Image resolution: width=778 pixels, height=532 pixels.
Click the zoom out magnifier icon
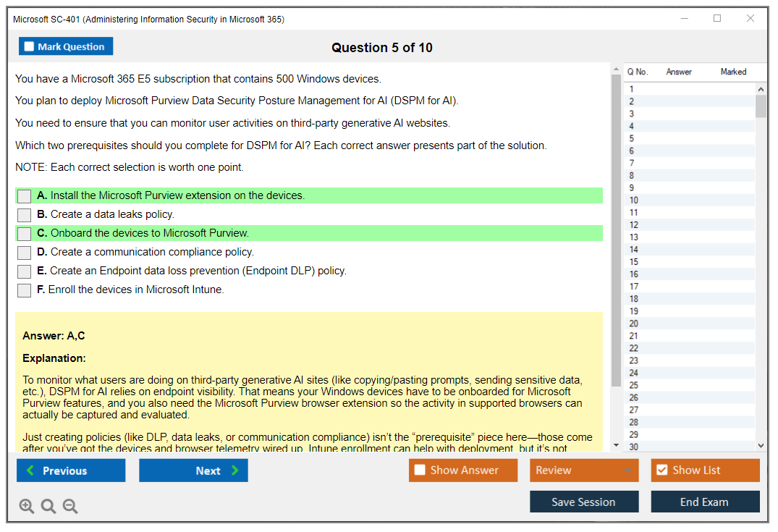[70, 506]
